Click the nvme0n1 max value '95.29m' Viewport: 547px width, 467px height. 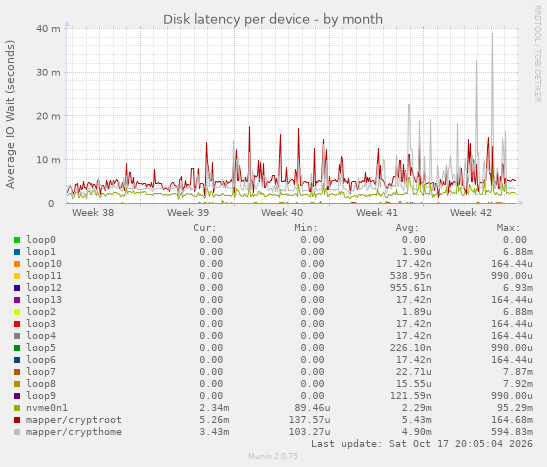pos(515,408)
